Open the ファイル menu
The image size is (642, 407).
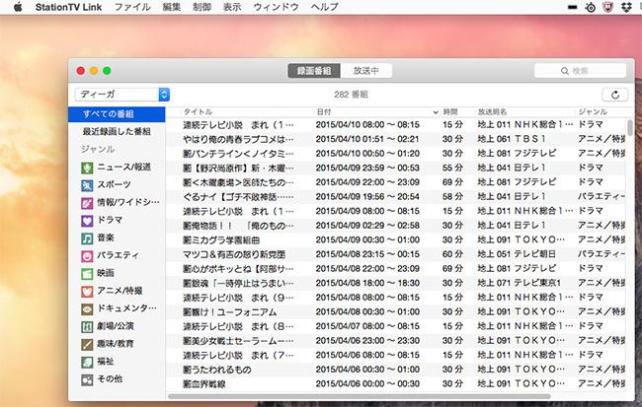[x=132, y=7]
